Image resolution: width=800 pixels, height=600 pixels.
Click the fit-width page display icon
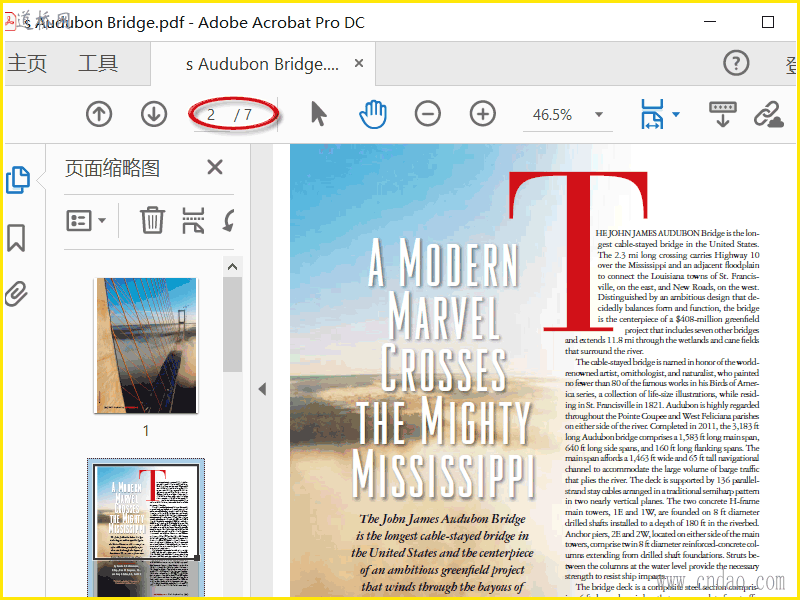click(652, 114)
